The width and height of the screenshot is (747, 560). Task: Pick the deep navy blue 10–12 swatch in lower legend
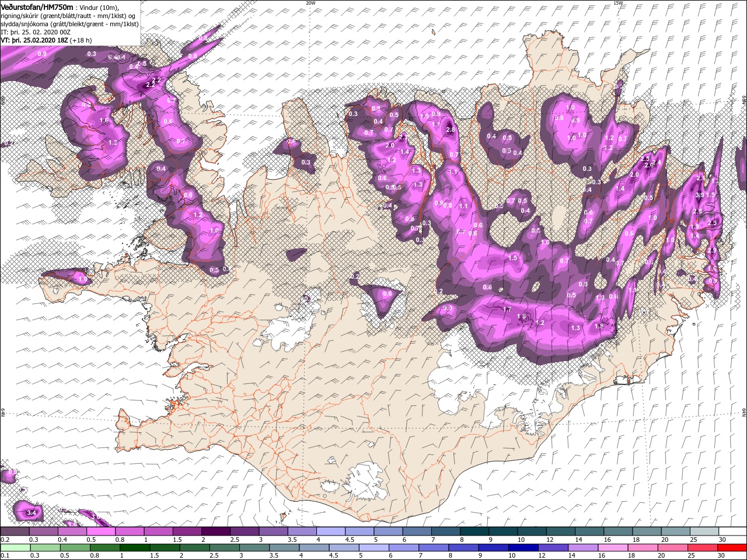(522, 548)
